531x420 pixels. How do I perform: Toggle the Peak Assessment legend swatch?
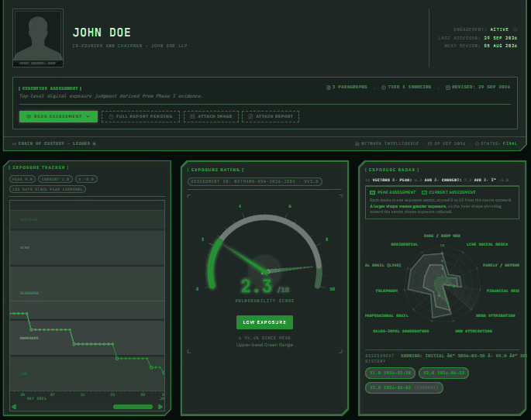pyautogui.click(x=373, y=192)
